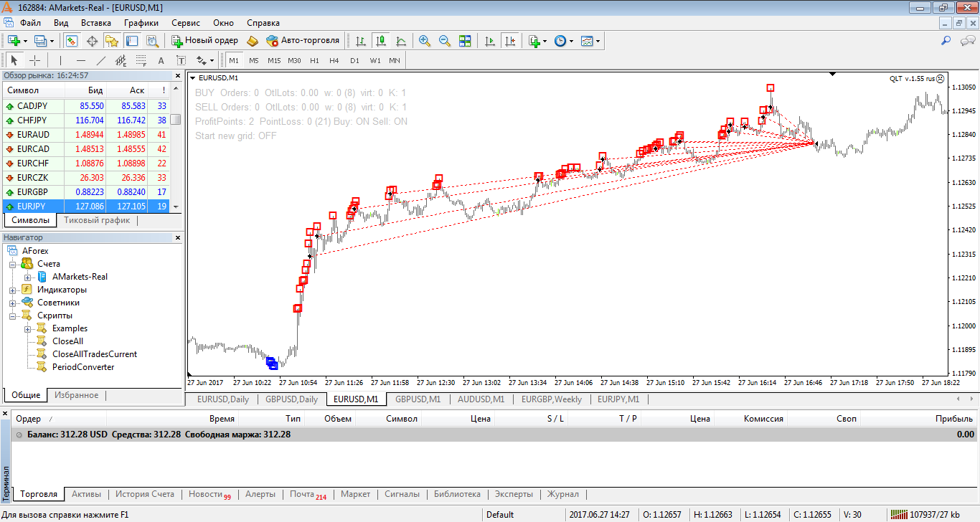Open the Графики menu
Screen dimensions: 980x522
(141, 23)
